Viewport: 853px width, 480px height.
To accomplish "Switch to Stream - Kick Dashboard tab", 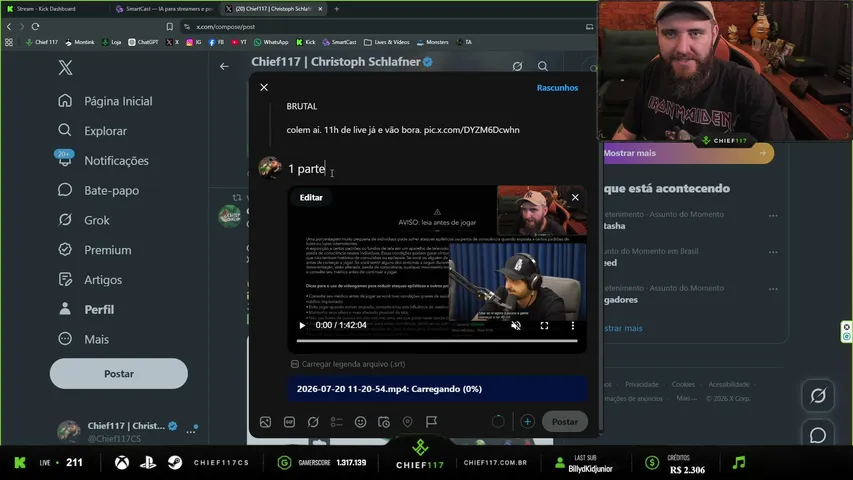I will pos(46,9).
